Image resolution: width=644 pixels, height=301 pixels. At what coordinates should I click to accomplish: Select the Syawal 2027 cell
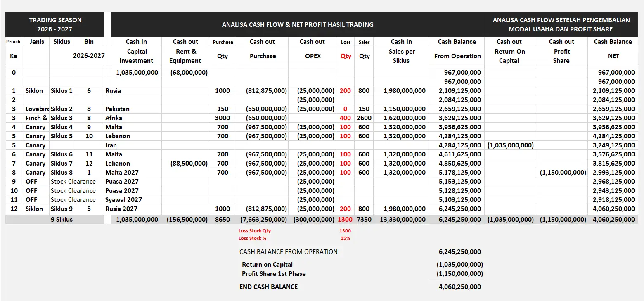point(123,199)
